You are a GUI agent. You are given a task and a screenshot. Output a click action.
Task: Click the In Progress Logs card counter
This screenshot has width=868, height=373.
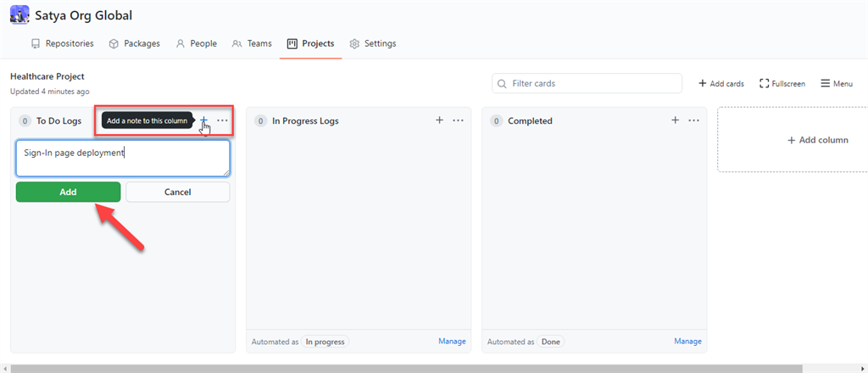tap(261, 120)
